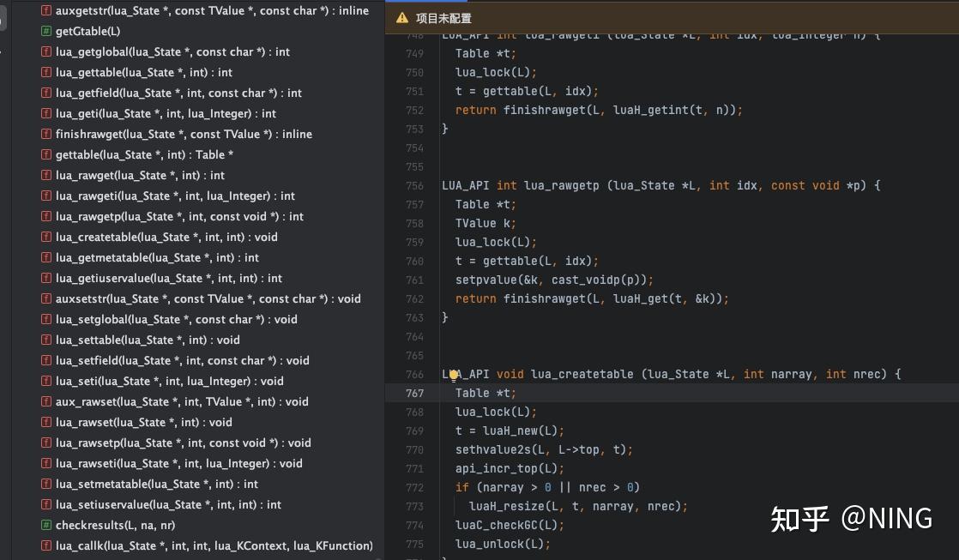Viewport: 959px width, 560px height.
Task: Click function icon beside lua_createtable entry
Action: coord(45,238)
